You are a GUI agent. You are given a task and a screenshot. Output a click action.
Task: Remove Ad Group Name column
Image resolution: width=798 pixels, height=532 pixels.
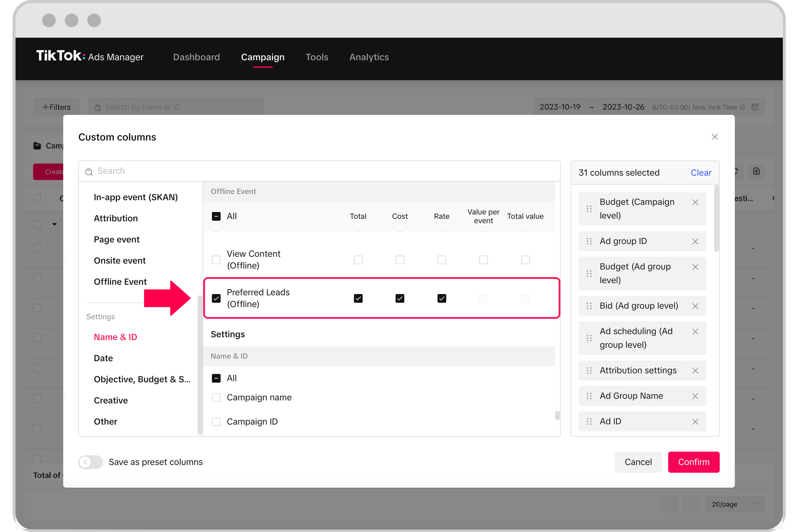[695, 396]
